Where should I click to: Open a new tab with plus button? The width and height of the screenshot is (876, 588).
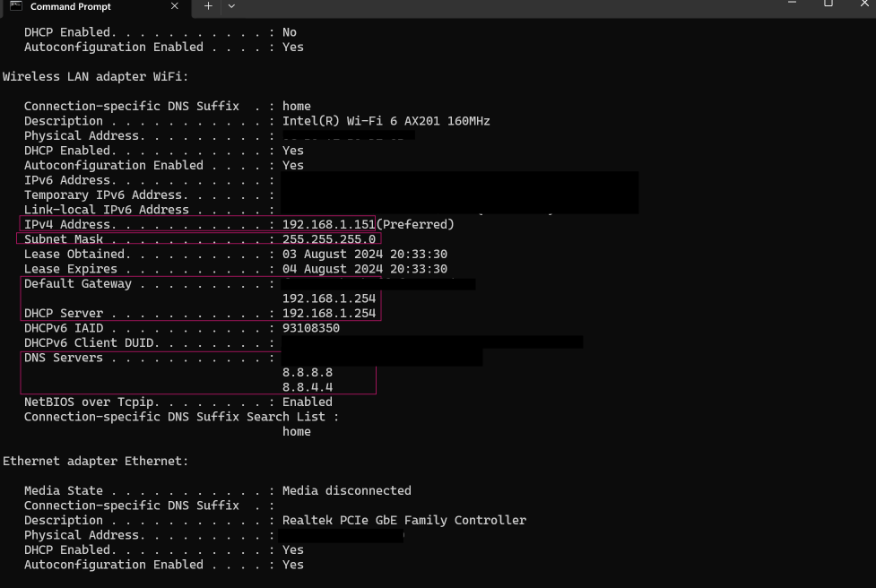point(208,6)
